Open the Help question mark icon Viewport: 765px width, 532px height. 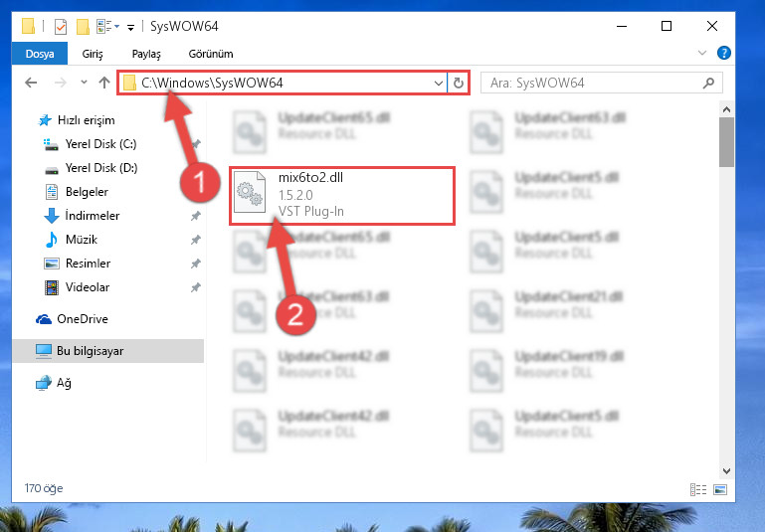click(x=723, y=53)
